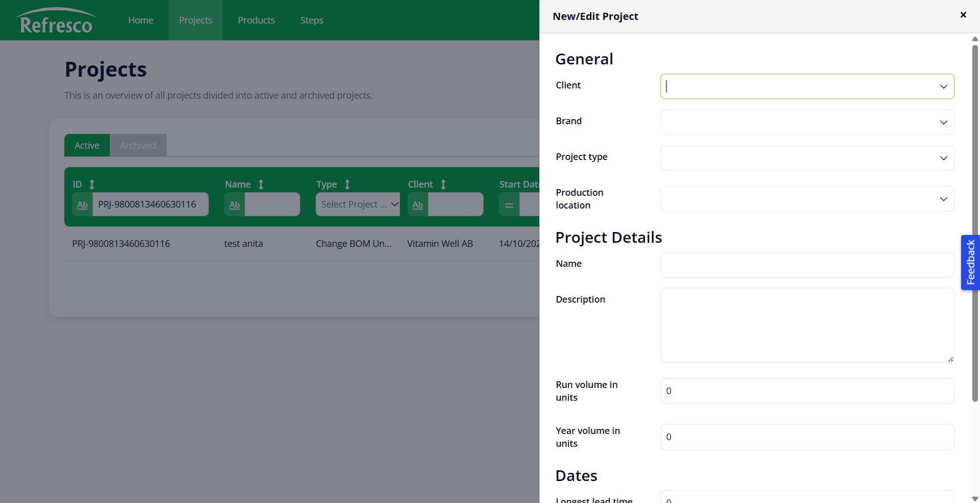980x503 pixels.
Task: Click the 'Vitamin Well AB' cell
Action: pyautogui.click(x=440, y=244)
